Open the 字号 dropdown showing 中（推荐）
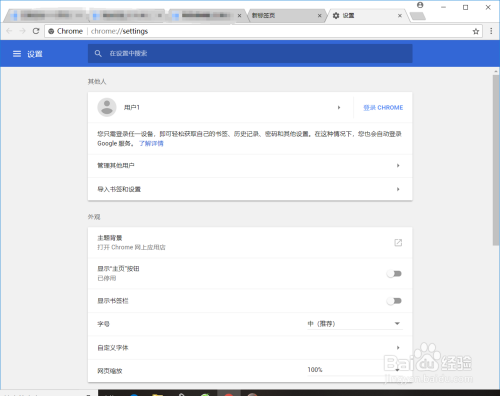 pos(355,324)
